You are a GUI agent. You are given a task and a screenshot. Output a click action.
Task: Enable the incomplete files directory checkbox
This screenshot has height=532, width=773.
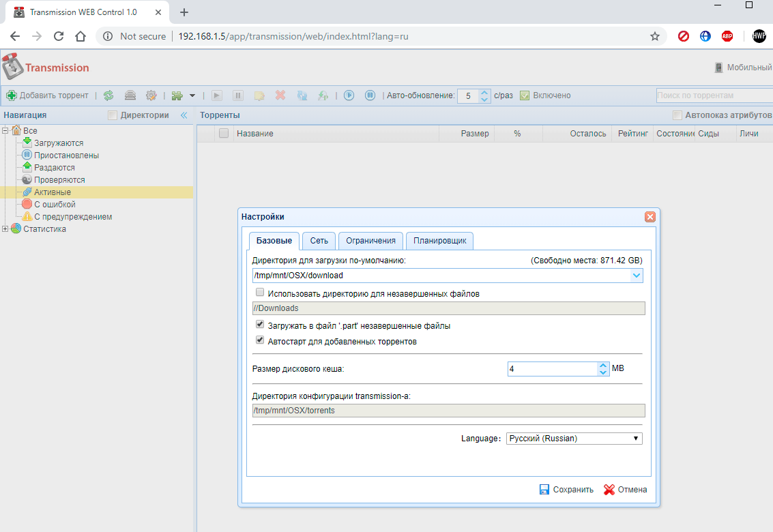click(x=260, y=293)
